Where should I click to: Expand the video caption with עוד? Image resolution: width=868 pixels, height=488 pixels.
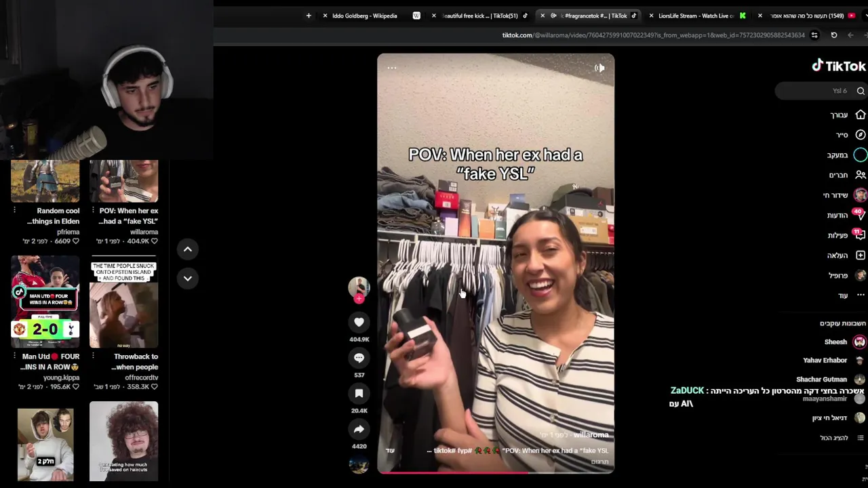[x=390, y=451]
